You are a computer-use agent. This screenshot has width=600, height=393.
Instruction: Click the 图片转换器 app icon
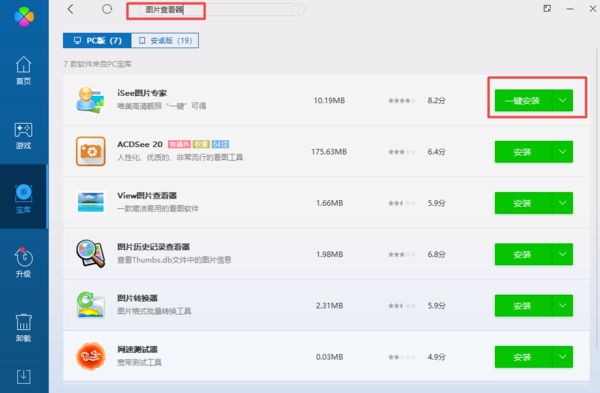pos(90,305)
